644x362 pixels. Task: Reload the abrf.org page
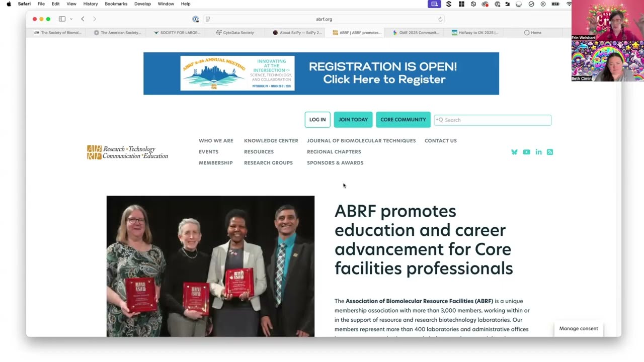point(440,19)
